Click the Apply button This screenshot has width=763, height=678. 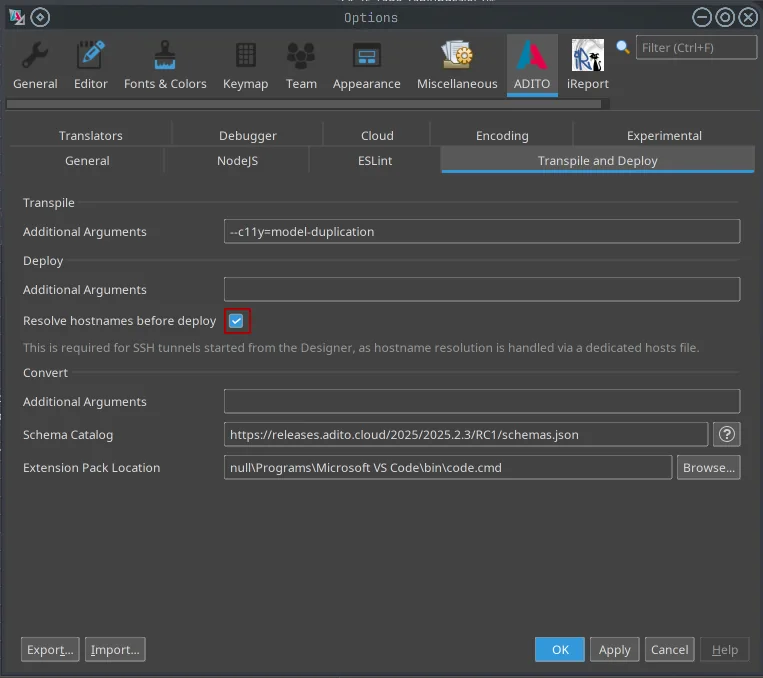(615, 649)
